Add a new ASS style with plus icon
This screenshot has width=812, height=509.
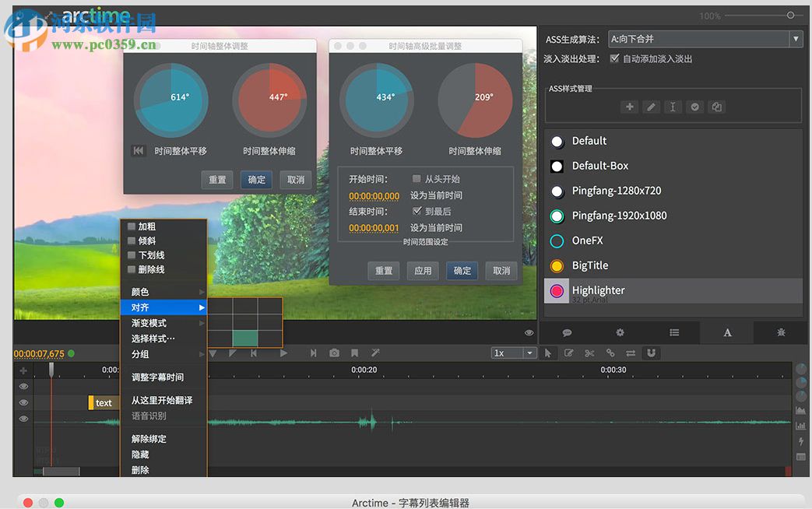pos(629,107)
